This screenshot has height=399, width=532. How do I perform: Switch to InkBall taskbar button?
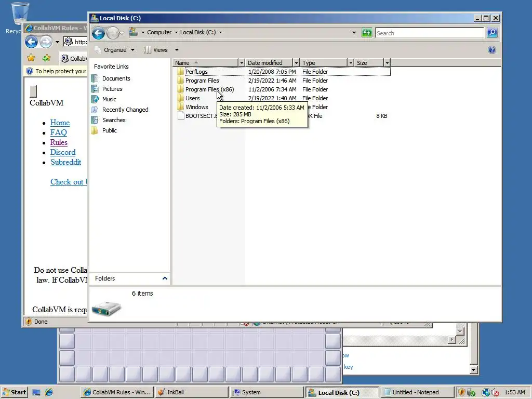191,392
